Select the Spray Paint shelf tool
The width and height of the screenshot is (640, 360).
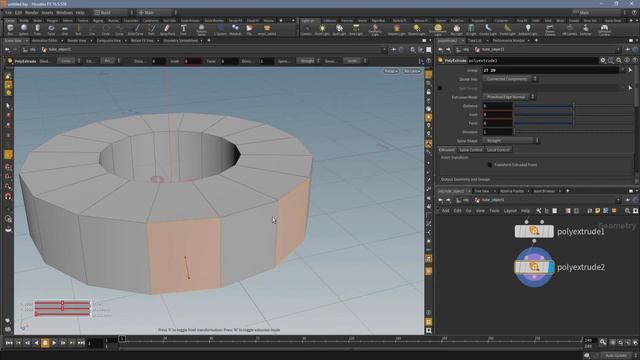(167, 29)
